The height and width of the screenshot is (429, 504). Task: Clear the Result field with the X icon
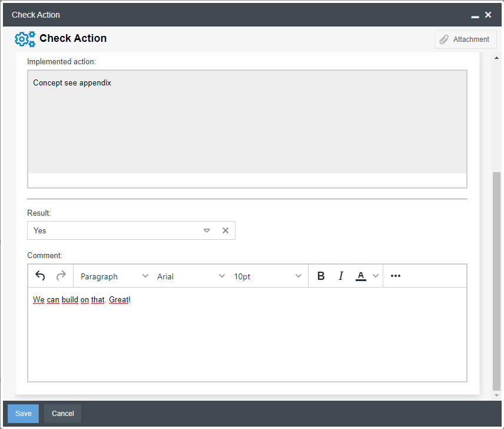(x=225, y=230)
